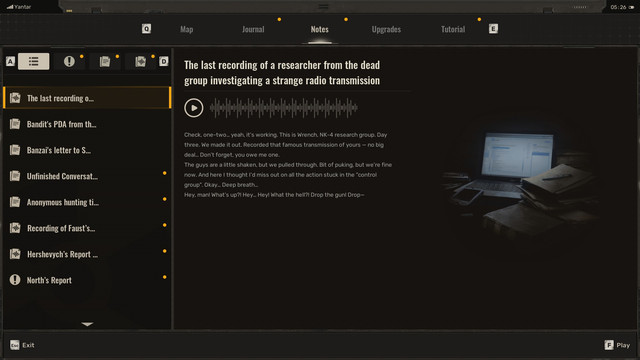Click the D next-filter key icon
The height and width of the screenshot is (360, 640).
(164, 62)
